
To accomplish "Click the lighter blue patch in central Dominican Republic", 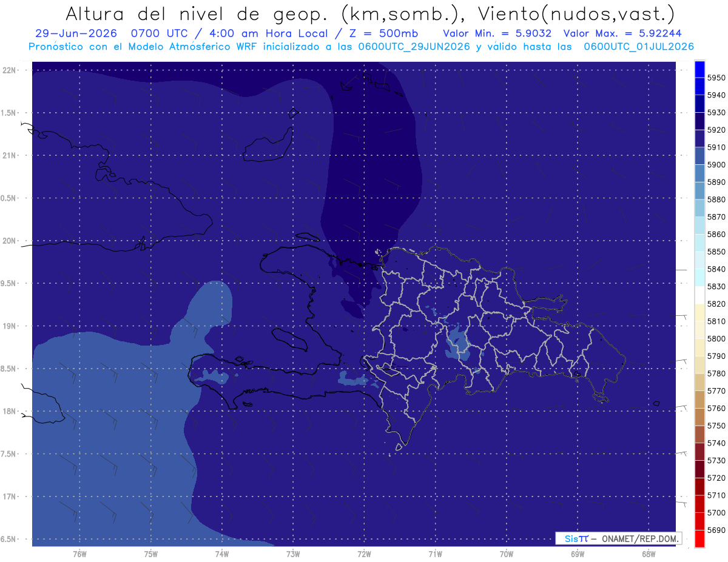I will coord(458,344).
